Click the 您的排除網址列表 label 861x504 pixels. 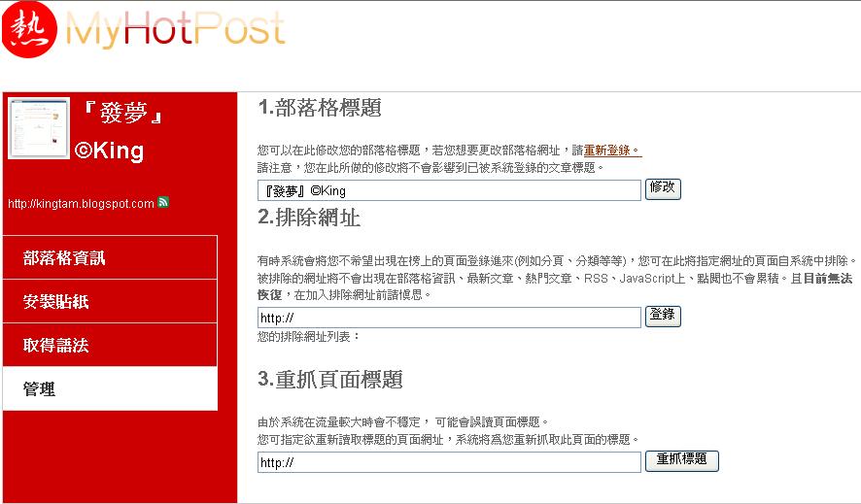tap(309, 337)
